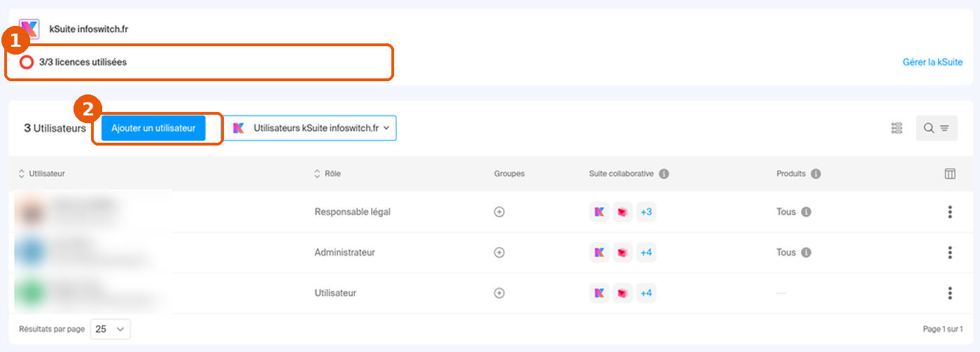
Task: Click +4 badge in Utilisateur role row
Action: [646, 293]
